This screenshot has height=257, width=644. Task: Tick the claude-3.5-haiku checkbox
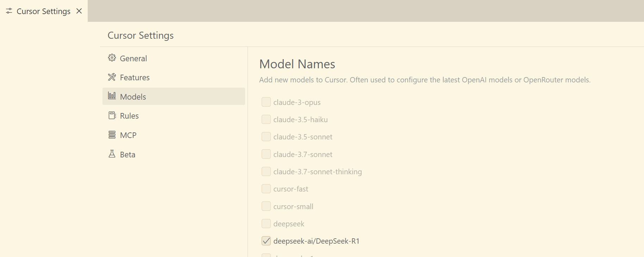tap(266, 119)
